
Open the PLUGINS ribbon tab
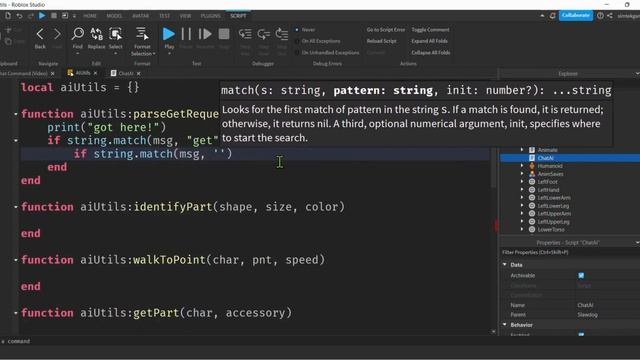pyautogui.click(x=211, y=16)
